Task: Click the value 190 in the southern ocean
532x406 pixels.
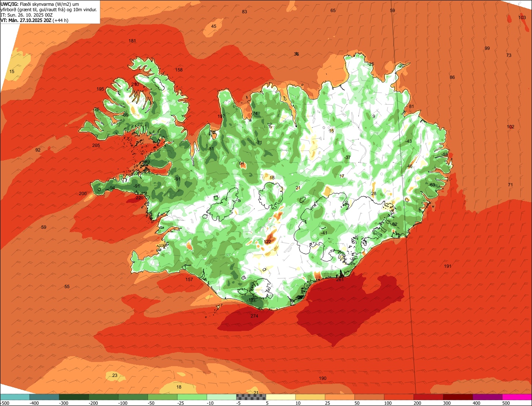Action: 323,378
